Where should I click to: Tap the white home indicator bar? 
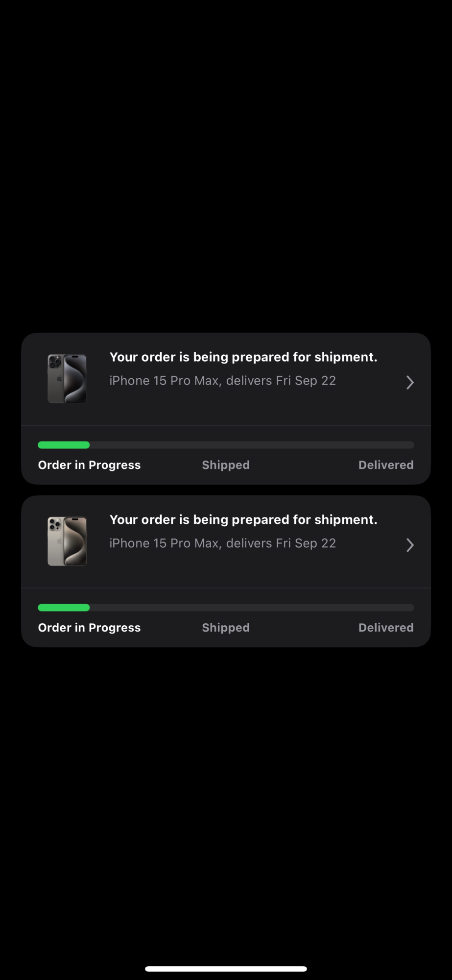226,969
